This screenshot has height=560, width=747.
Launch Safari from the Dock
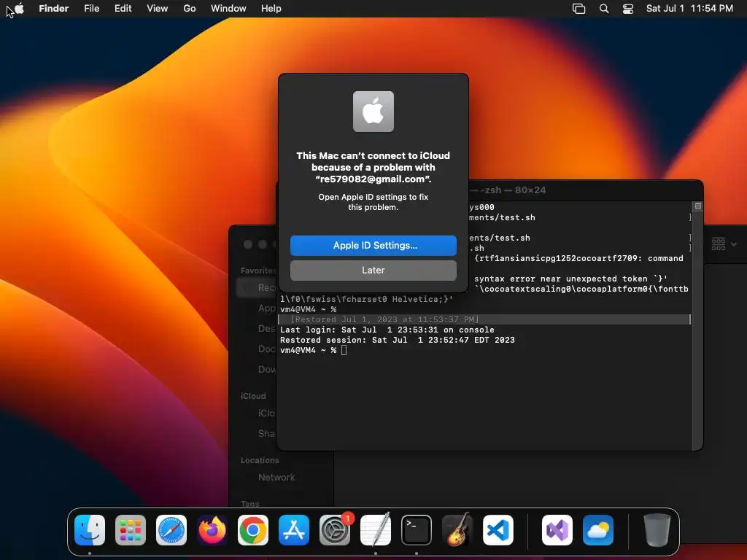tap(171, 530)
